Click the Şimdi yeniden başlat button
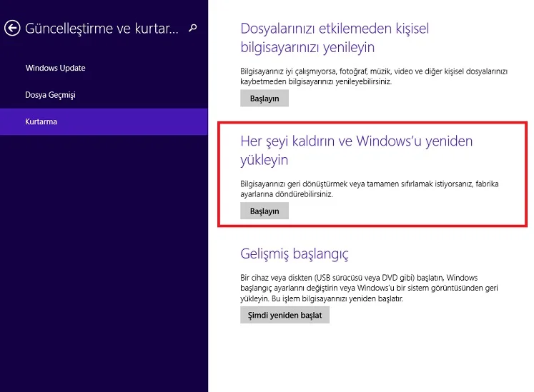The height and width of the screenshot is (392, 534). pos(285,315)
